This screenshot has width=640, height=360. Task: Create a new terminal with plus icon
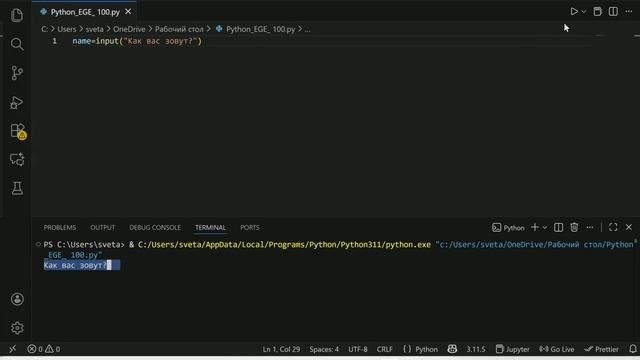point(535,227)
